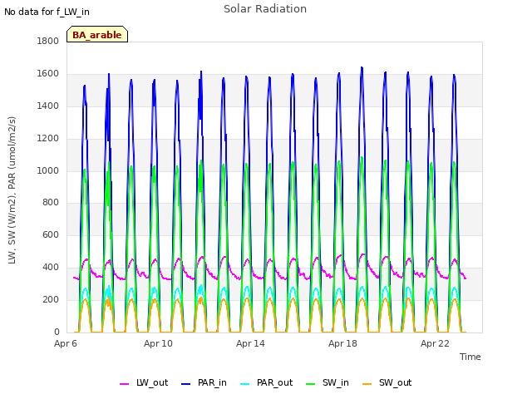This screenshot has height=399, width=532.
Task: Select the BA_arable annotation box
Action: tap(97, 34)
